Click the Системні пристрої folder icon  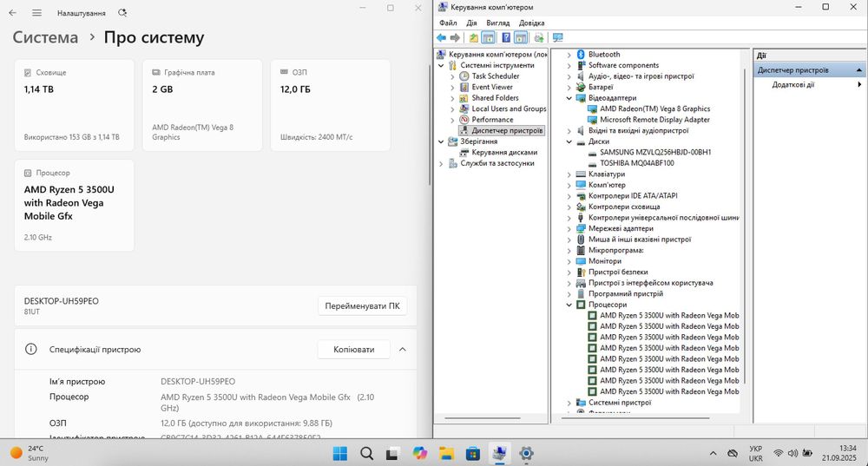581,403
